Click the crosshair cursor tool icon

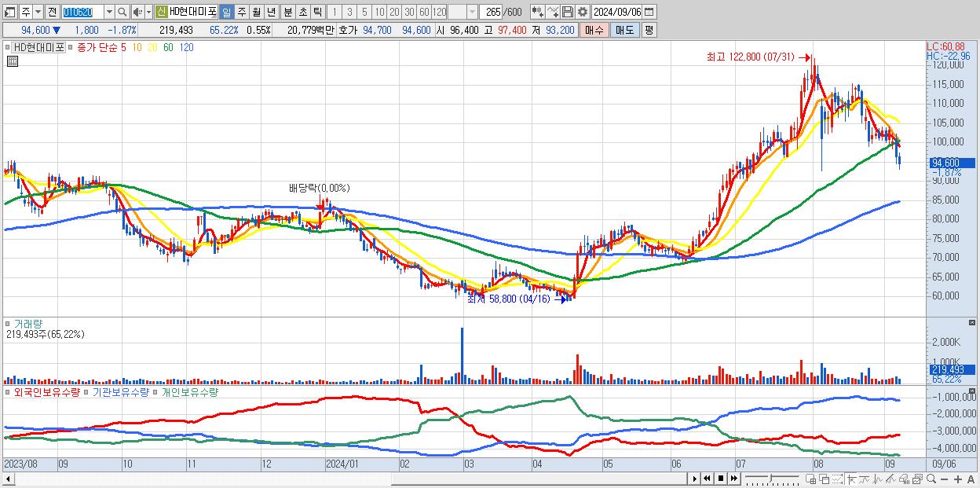point(851,479)
